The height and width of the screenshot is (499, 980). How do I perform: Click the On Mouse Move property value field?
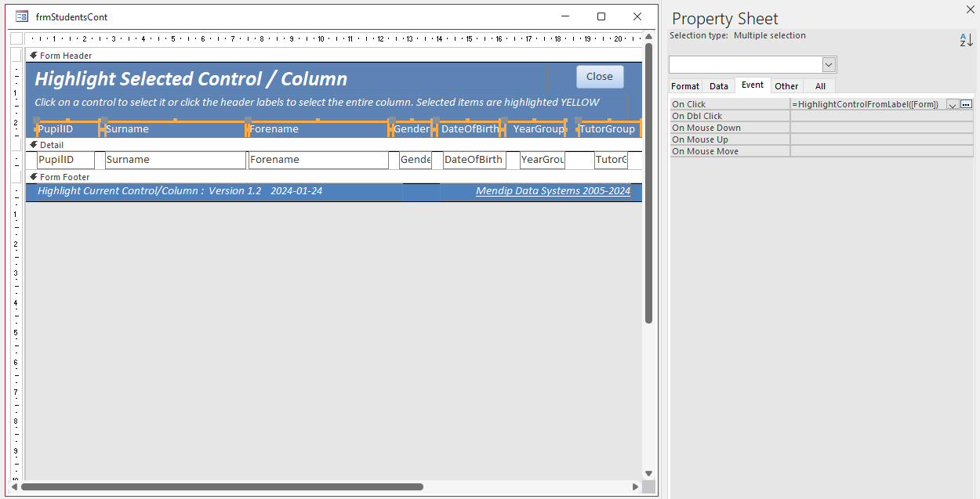coord(881,151)
